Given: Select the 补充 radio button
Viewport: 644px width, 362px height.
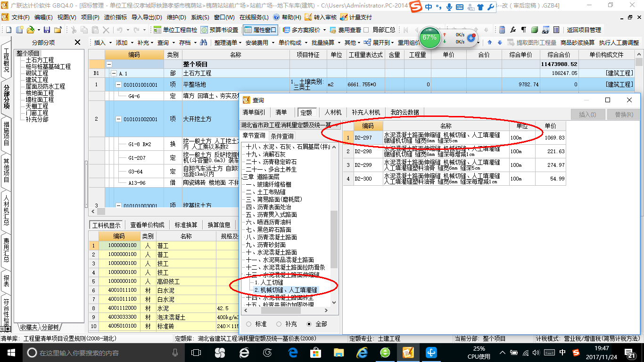Looking at the screenshot, I should [279, 324].
